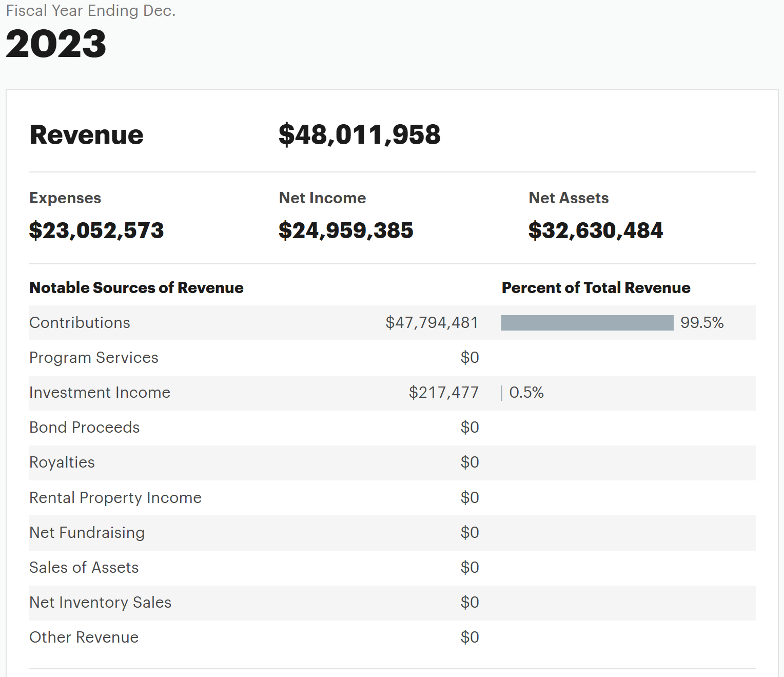The image size is (784, 677).
Task: Select the Bond Proceeds row
Action: 392,428
